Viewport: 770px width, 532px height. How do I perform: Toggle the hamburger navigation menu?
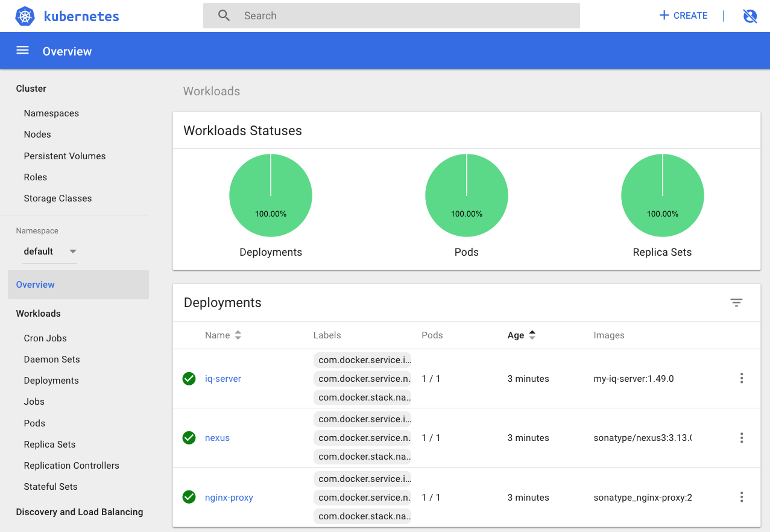tap(22, 51)
